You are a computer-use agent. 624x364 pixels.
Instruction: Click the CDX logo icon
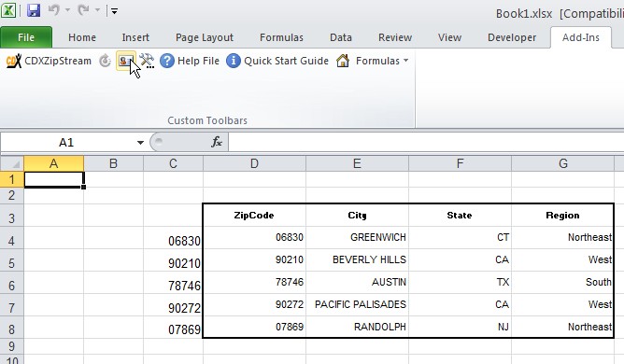tap(13, 61)
